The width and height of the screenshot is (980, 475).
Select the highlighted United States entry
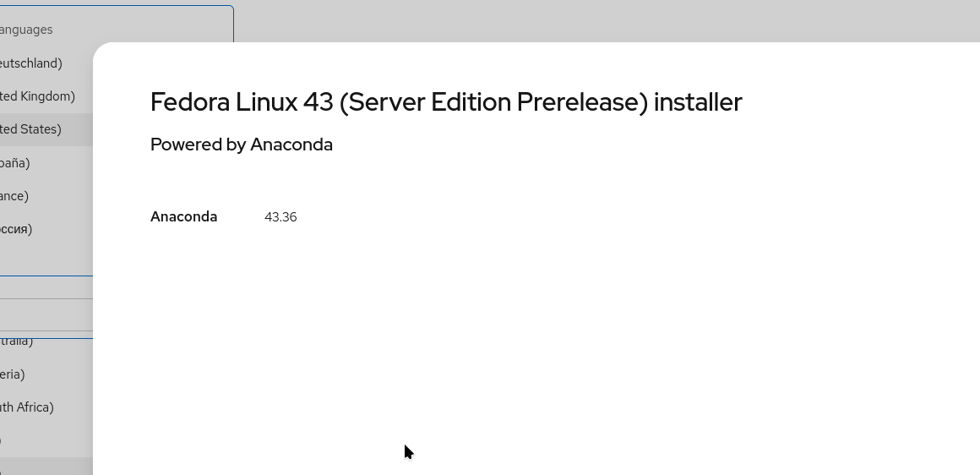(x=32, y=129)
